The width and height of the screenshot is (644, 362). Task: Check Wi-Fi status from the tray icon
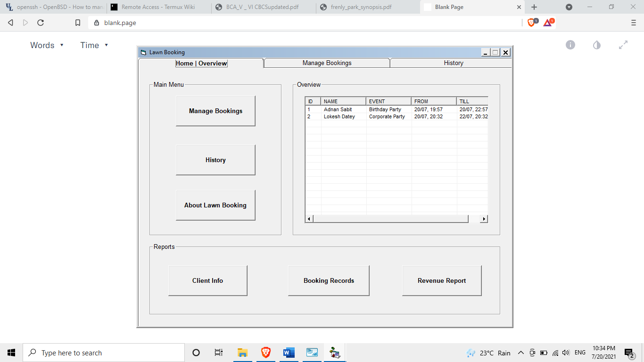pyautogui.click(x=555, y=353)
